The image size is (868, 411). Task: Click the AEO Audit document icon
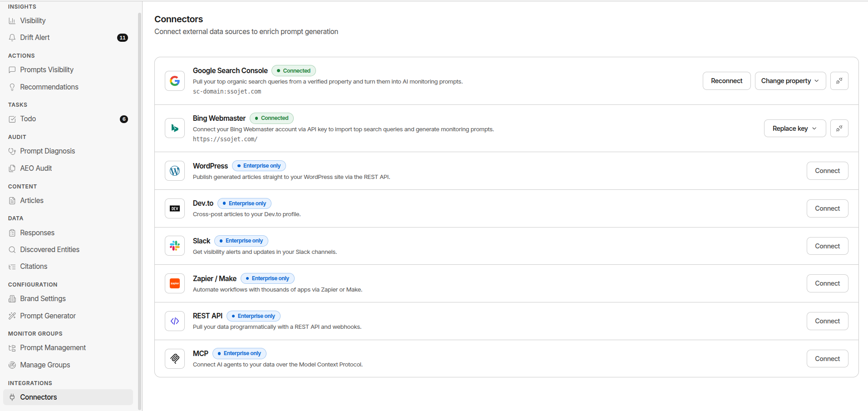pyautogui.click(x=12, y=168)
